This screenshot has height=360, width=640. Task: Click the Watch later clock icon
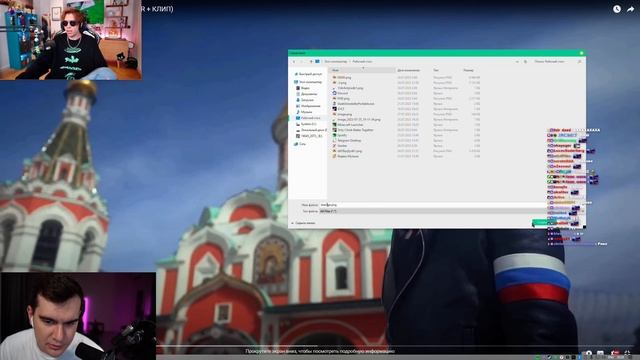[x=617, y=9]
